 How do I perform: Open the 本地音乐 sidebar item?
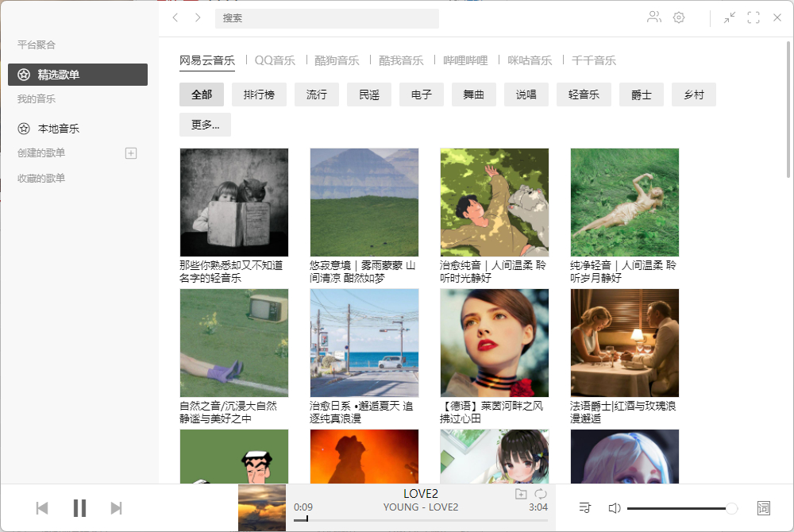tap(78, 129)
